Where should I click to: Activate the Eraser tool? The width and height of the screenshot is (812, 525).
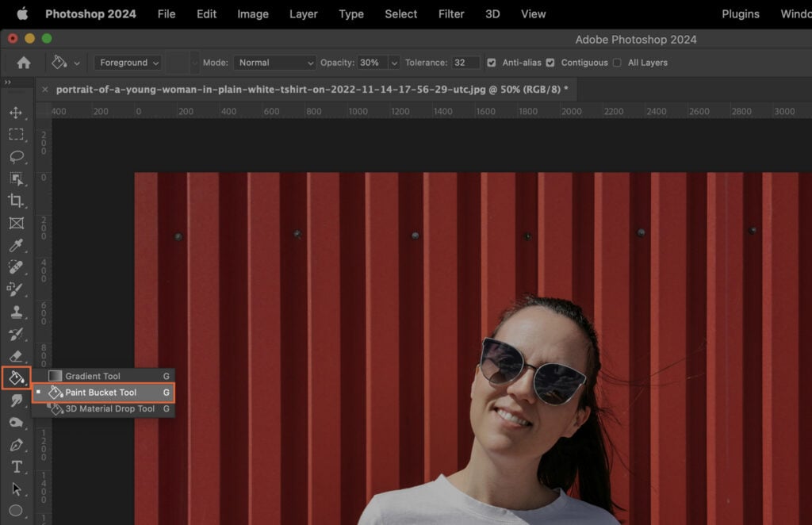[x=17, y=356]
